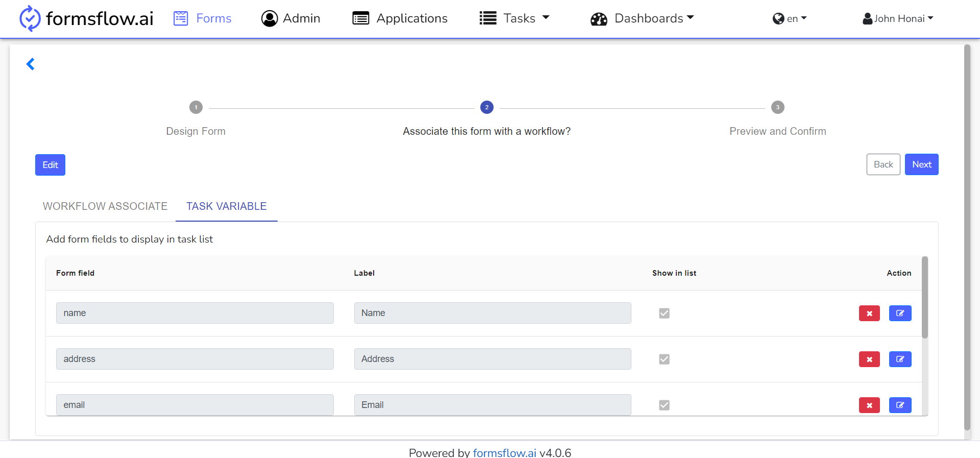This screenshot has height=458, width=980.
Task: Open the formsflow.ai footer link
Action: (x=504, y=452)
